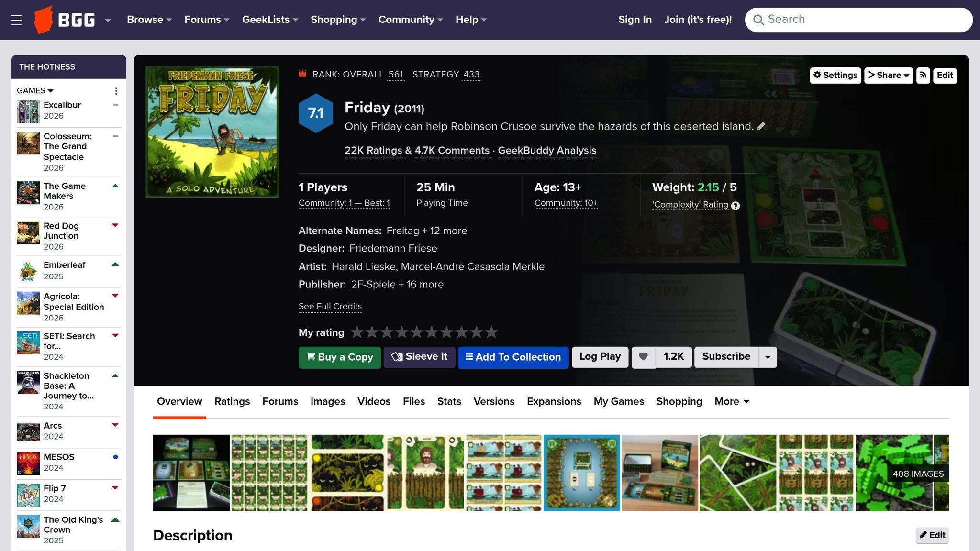Switch to the Images tab

point(328,402)
